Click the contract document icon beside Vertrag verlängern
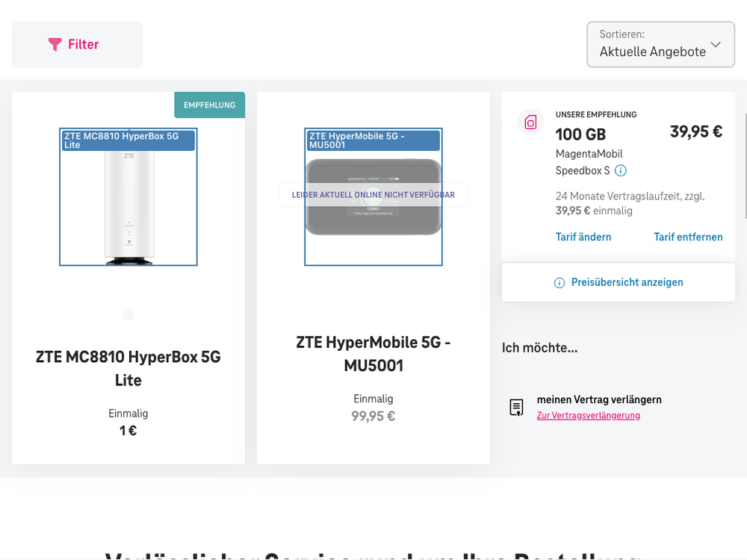747x560 pixels. click(516, 407)
